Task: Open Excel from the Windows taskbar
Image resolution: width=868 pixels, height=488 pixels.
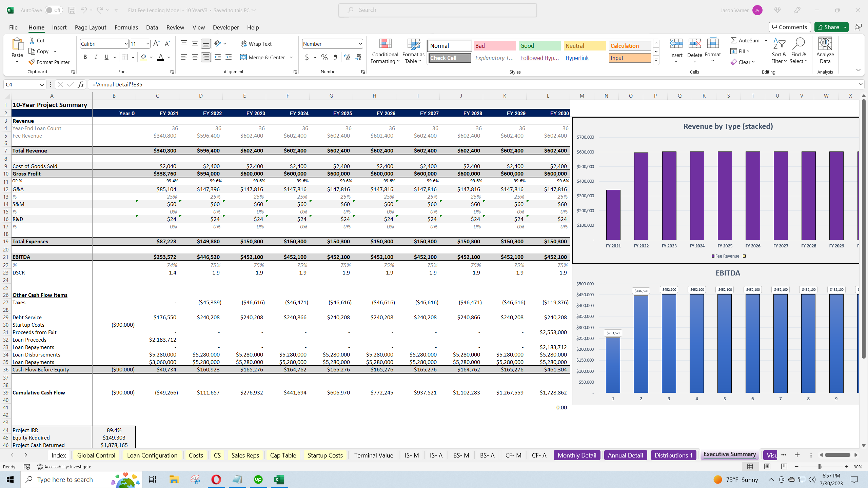Action: tap(279, 480)
